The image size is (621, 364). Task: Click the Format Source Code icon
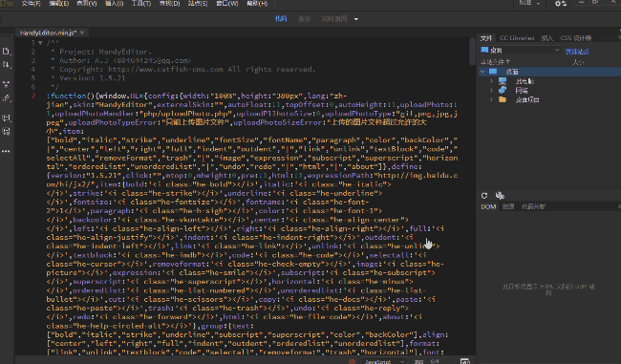coord(6,98)
